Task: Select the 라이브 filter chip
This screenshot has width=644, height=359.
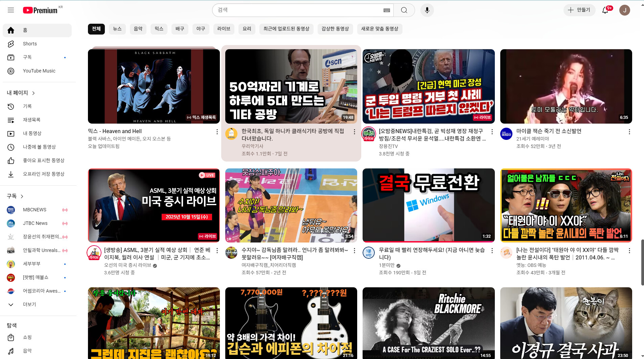Action: pyautogui.click(x=224, y=29)
